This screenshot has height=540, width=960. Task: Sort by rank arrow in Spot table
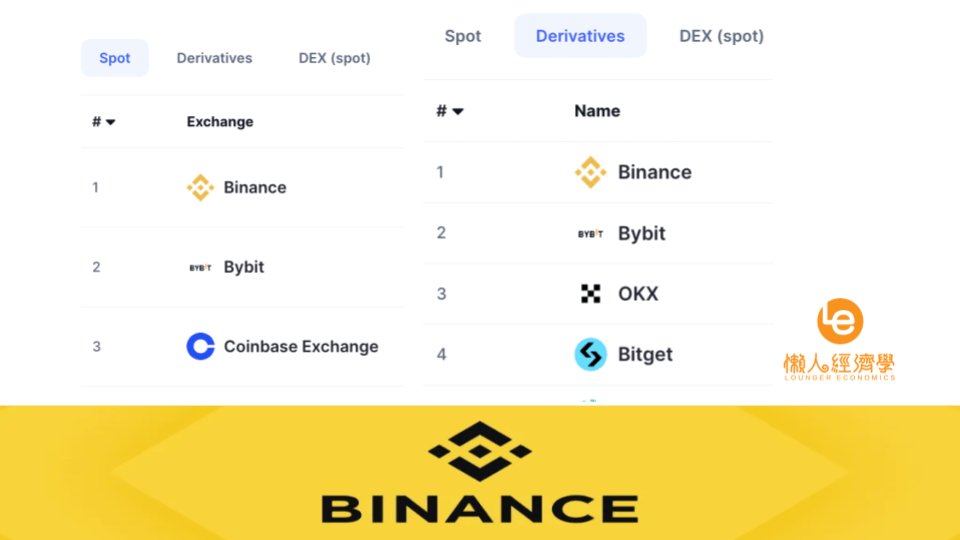point(110,122)
